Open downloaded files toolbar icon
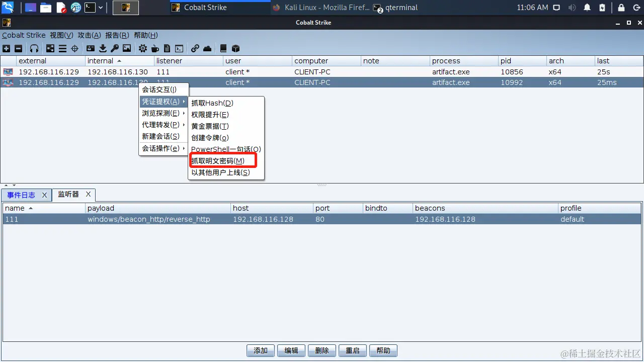Screen dimensions: 644x362 click(103, 48)
